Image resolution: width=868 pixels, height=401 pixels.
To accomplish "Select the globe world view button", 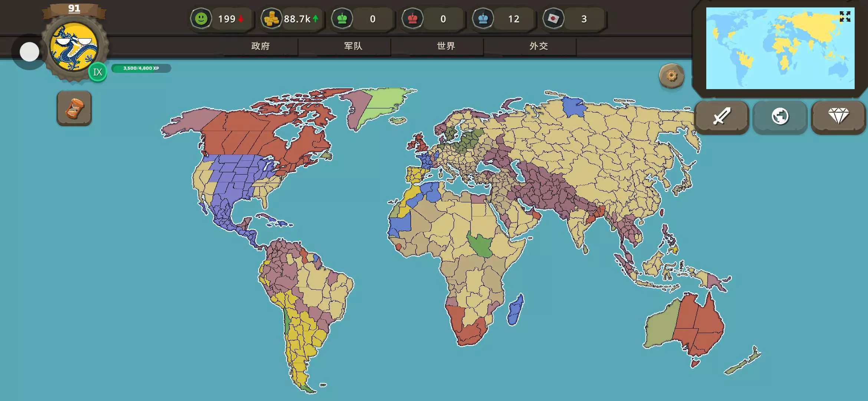I will pyautogui.click(x=780, y=117).
